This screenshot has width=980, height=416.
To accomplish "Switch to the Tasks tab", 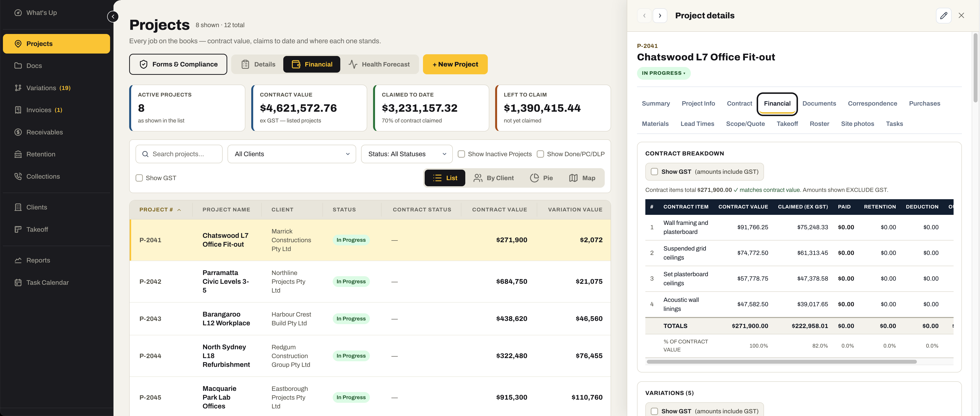I will coord(894,124).
